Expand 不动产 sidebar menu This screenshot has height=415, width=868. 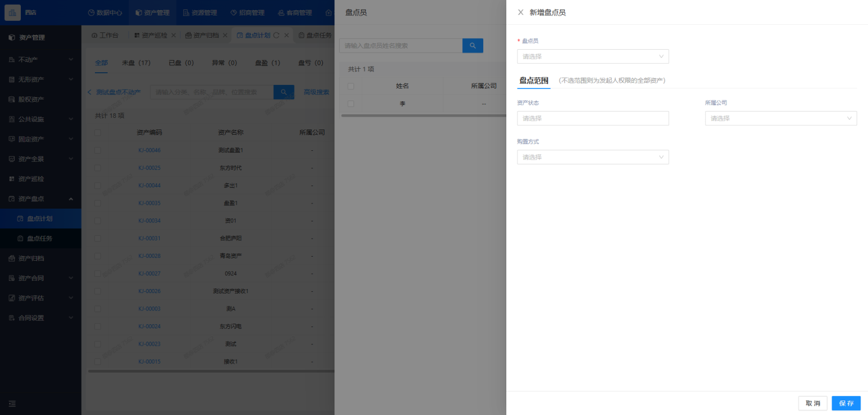click(x=41, y=60)
